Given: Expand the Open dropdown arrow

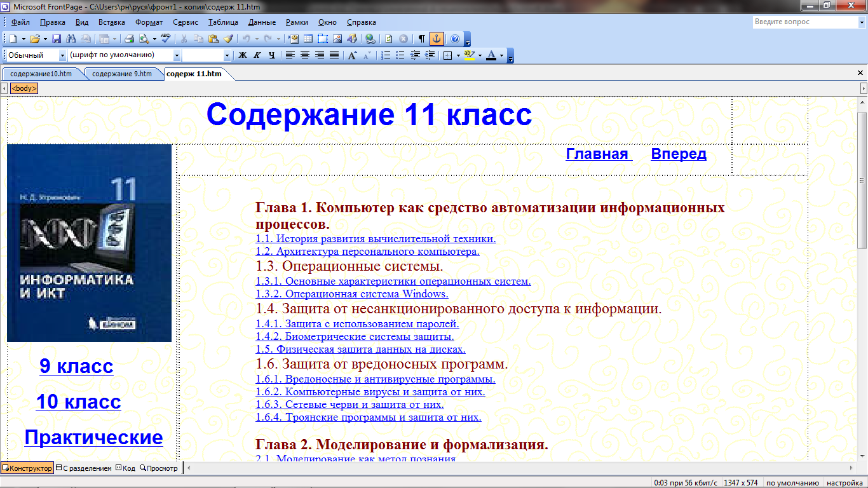Looking at the screenshot, I should 45,39.
